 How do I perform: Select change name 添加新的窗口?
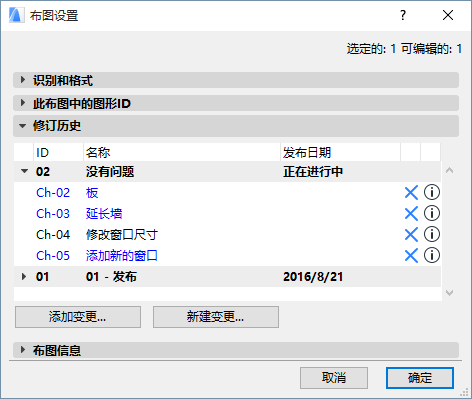click(x=122, y=256)
